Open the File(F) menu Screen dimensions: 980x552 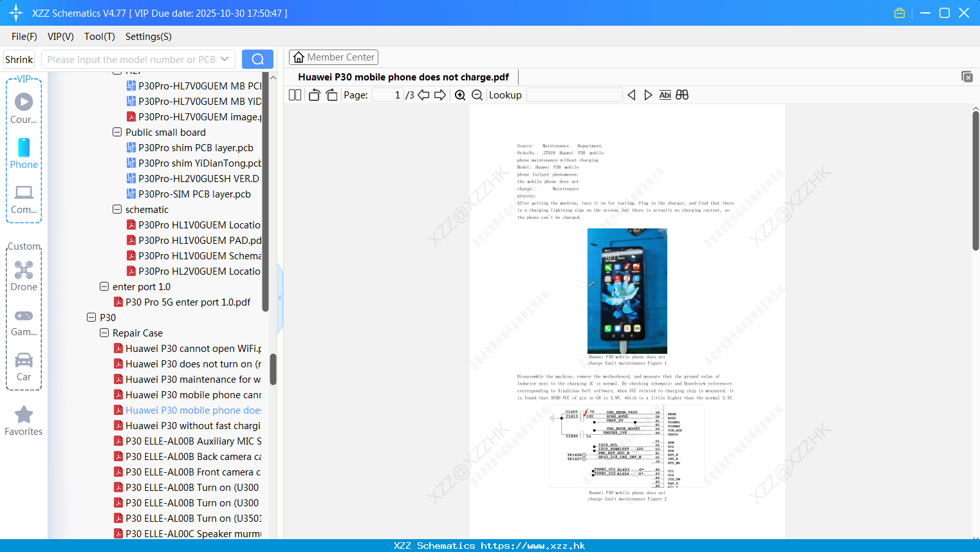tap(24, 37)
